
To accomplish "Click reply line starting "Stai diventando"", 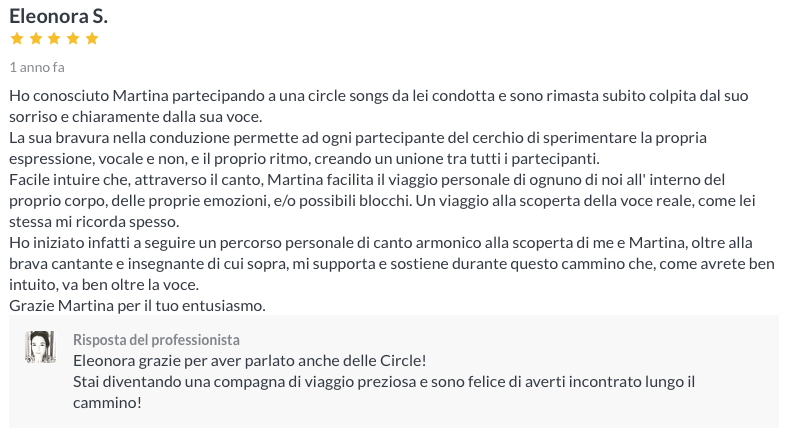I will (x=384, y=382).
